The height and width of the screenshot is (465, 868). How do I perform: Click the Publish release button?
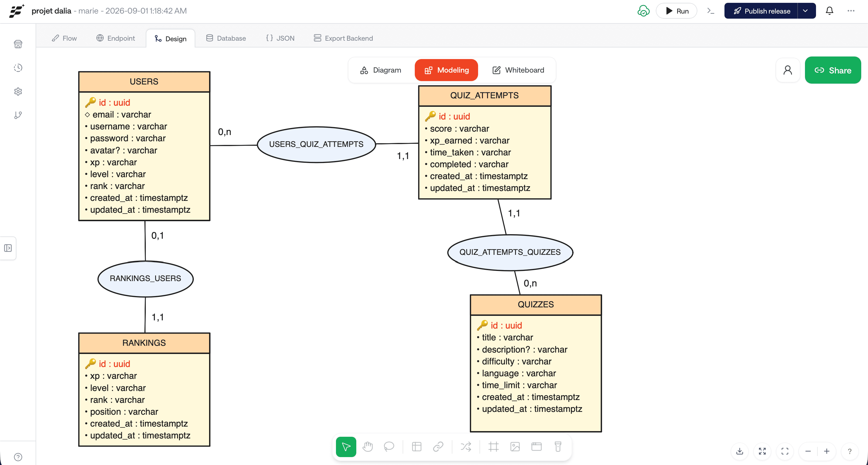[x=761, y=11]
